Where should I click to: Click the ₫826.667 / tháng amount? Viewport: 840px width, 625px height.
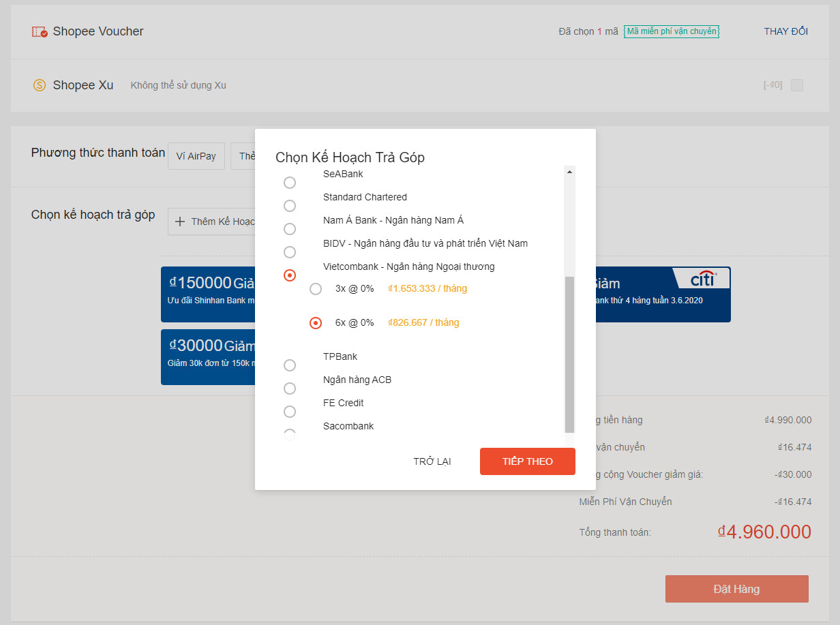(423, 322)
